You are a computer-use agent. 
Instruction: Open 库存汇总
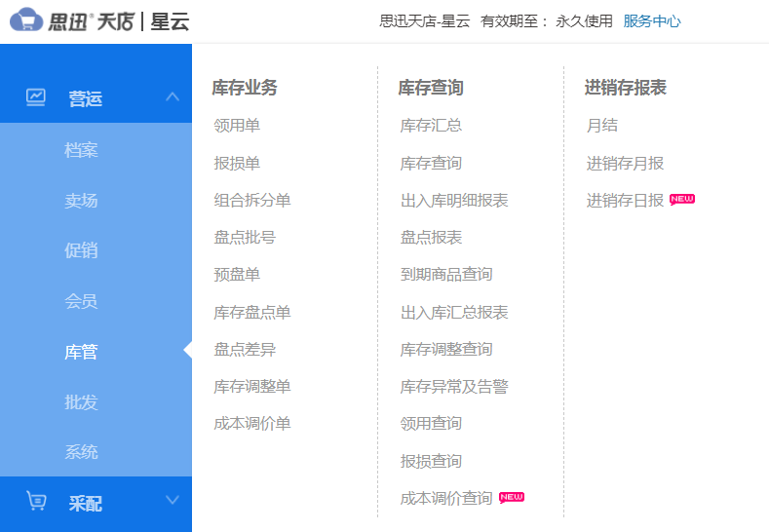point(431,126)
